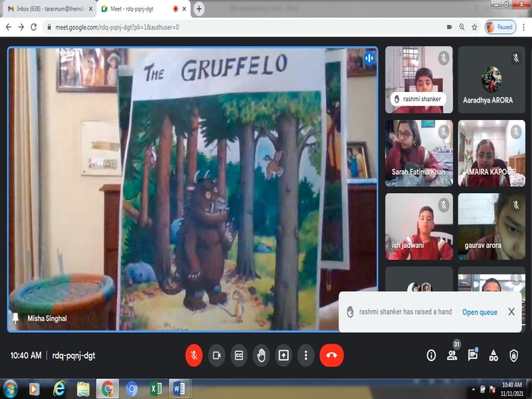Viewport: 532px width, 399px height.
Task: Select rashmi shanker video tile
Action: [419, 80]
